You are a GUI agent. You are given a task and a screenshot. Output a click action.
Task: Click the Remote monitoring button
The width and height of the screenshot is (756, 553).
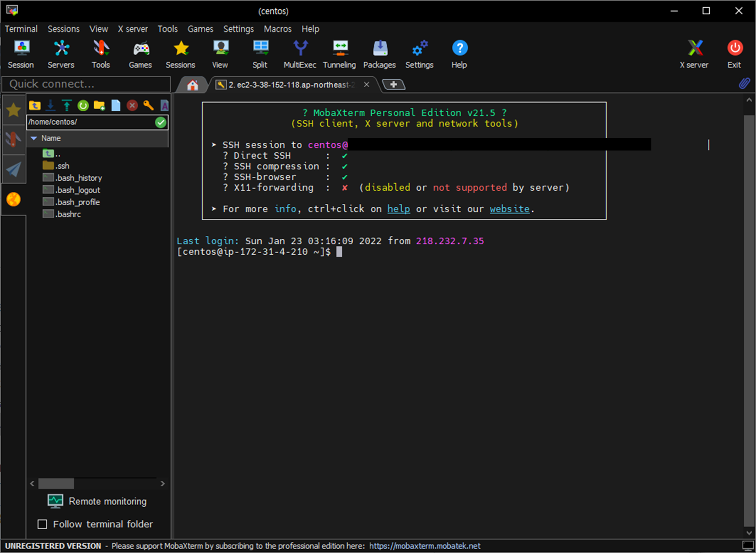[x=98, y=501]
